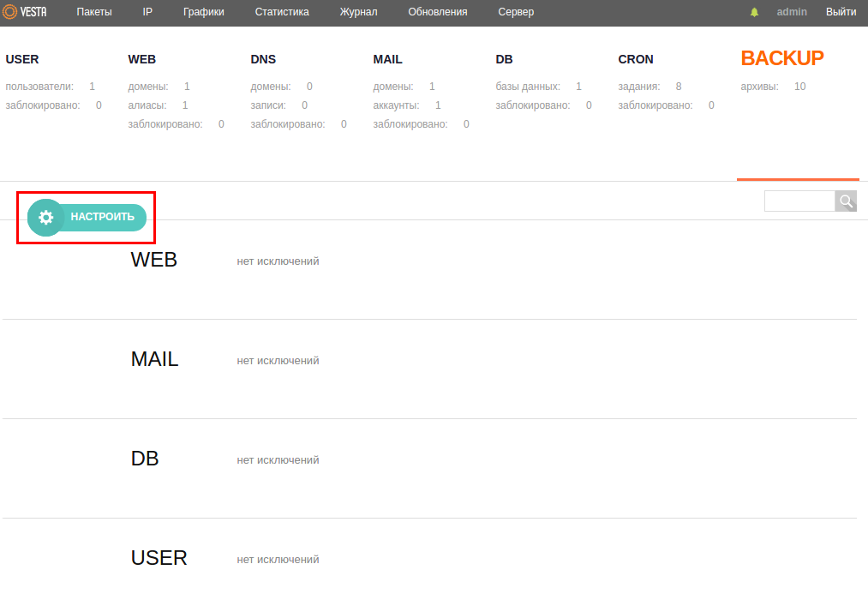Click 'базы данных: 1' under DB
This screenshot has width=868, height=612.
point(539,87)
